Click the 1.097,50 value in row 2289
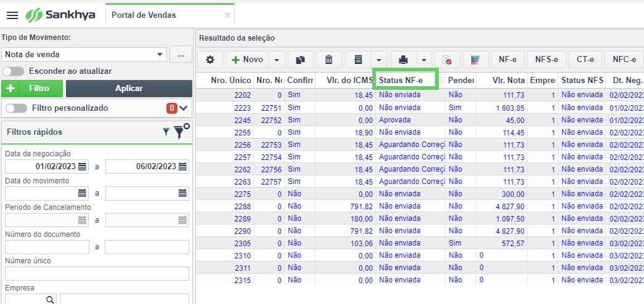Screen dimensions: 644x304 [510, 218]
